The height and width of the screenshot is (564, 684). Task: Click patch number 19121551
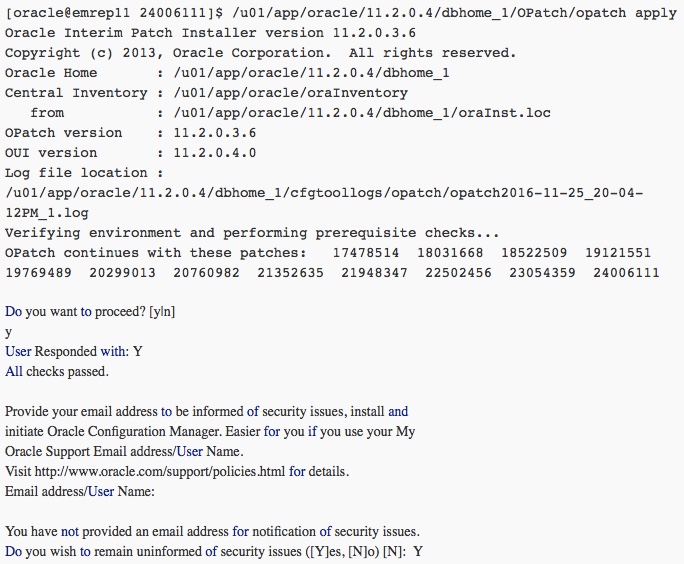pyautogui.click(x=618, y=253)
